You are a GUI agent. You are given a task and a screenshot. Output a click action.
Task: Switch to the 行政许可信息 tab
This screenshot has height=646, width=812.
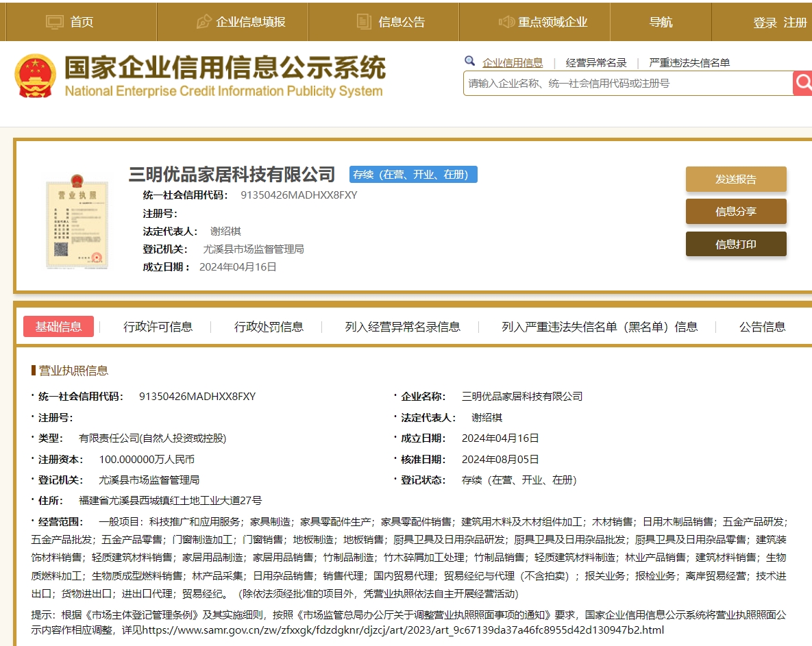(x=158, y=327)
